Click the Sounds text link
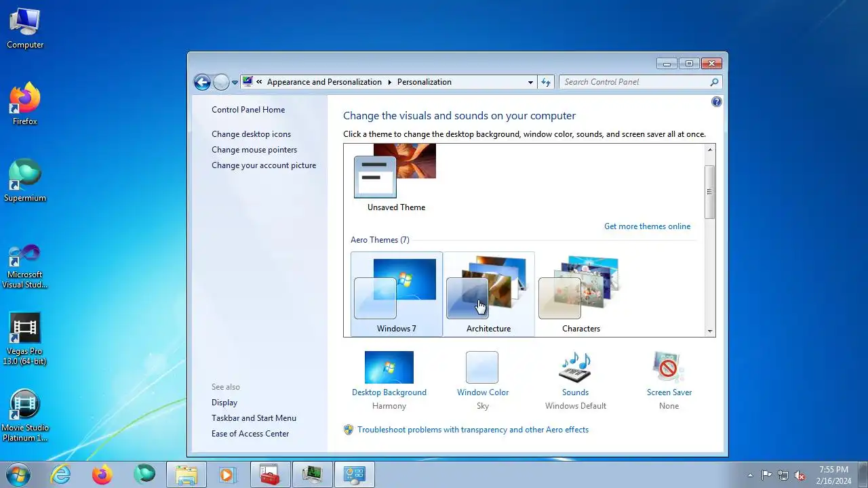 click(x=575, y=392)
